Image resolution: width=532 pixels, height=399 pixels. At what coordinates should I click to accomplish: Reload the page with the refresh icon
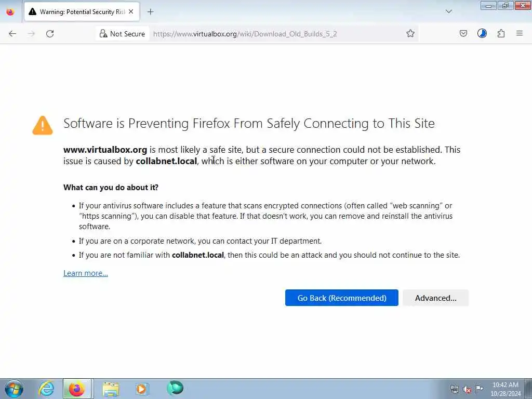coord(50,34)
